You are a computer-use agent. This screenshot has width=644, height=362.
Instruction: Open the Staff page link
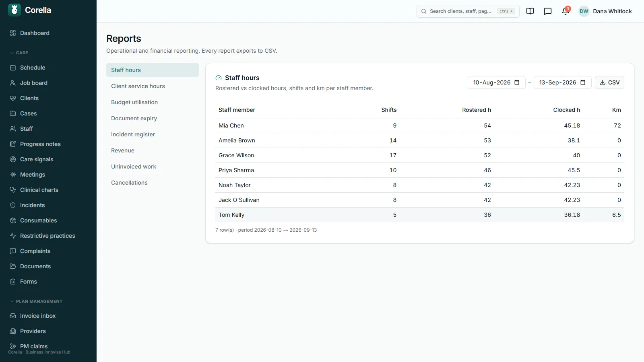click(x=48, y=129)
